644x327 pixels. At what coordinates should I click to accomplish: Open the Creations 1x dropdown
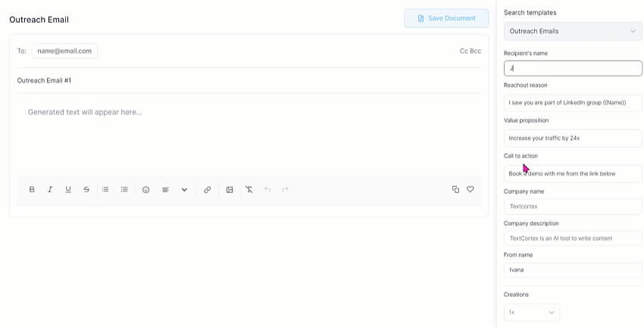point(531,312)
